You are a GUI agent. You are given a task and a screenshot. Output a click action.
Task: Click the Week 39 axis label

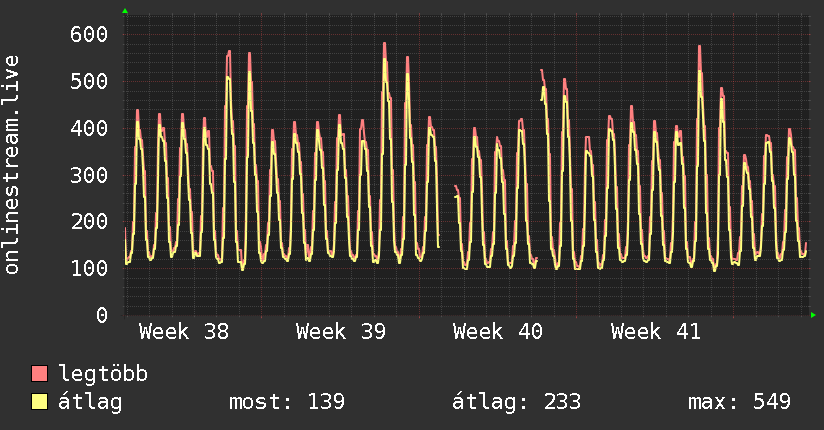(341, 332)
